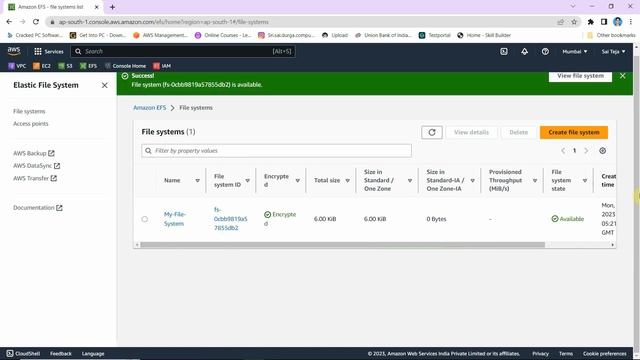Open the Services grid menu
Viewport: 640px width, 360px height.
[x=49, y=51]
